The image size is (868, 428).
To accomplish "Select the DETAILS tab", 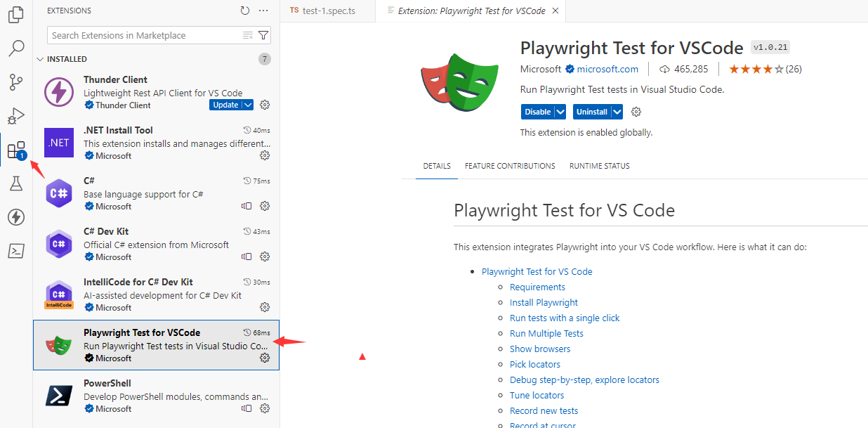I will (437, 166).
